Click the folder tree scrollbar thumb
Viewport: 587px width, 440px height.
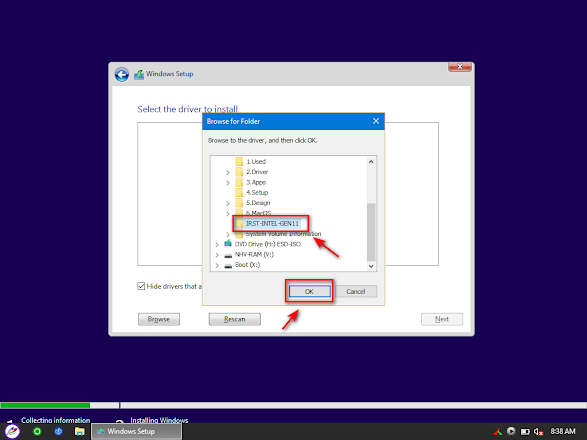coord(371,231)
